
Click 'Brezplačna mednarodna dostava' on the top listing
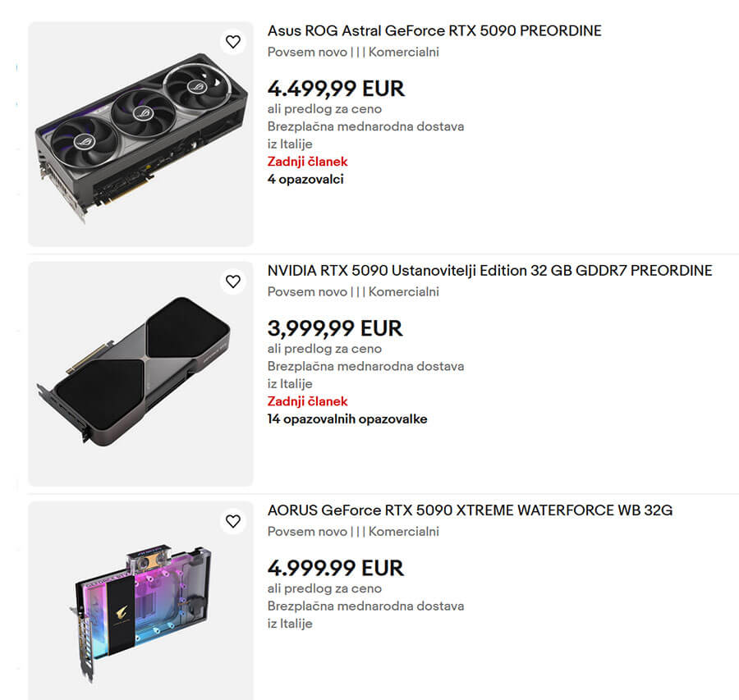(x=365, y=126)
